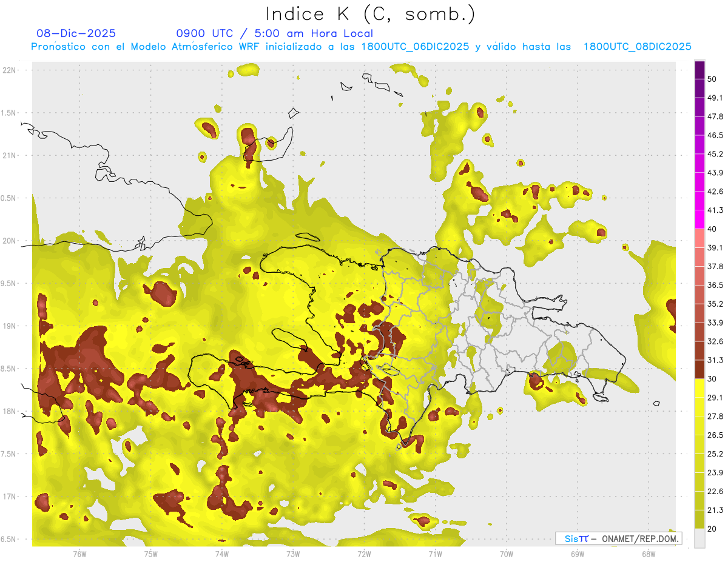Click the "40" color scale value
This screenshot has height=562, width=728.
(712, 229)
